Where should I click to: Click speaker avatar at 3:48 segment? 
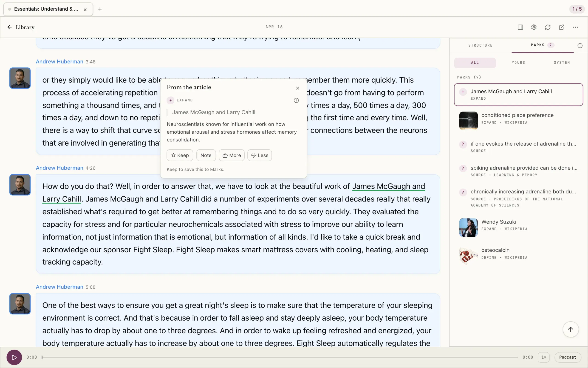(x=20, y=78)
